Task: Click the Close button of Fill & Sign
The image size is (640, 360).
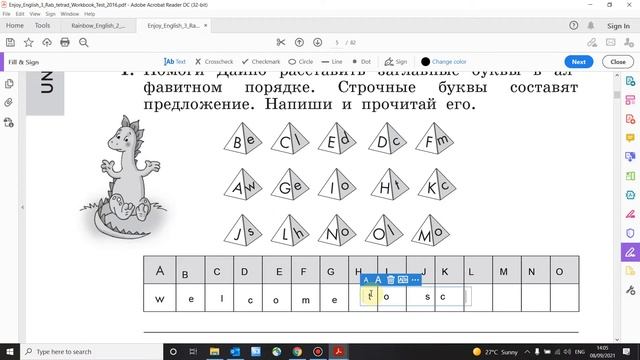Action: click(618, 62)
